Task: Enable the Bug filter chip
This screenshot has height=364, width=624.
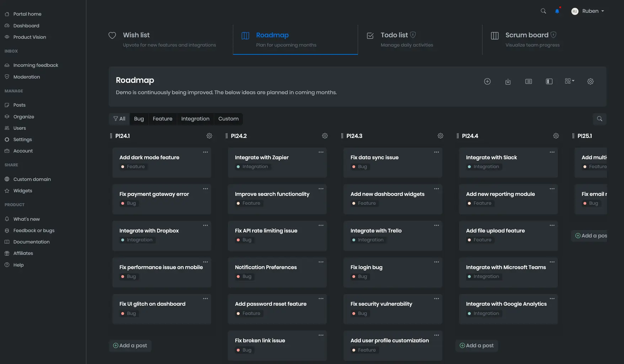Action: [139, 119]
